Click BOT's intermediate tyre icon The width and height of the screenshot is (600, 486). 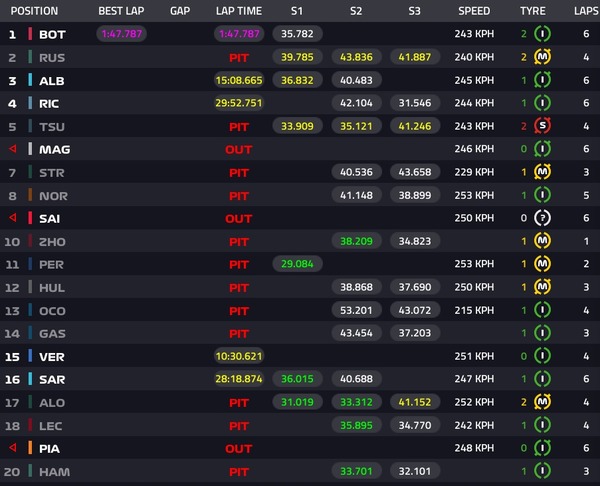pos(542,34)
